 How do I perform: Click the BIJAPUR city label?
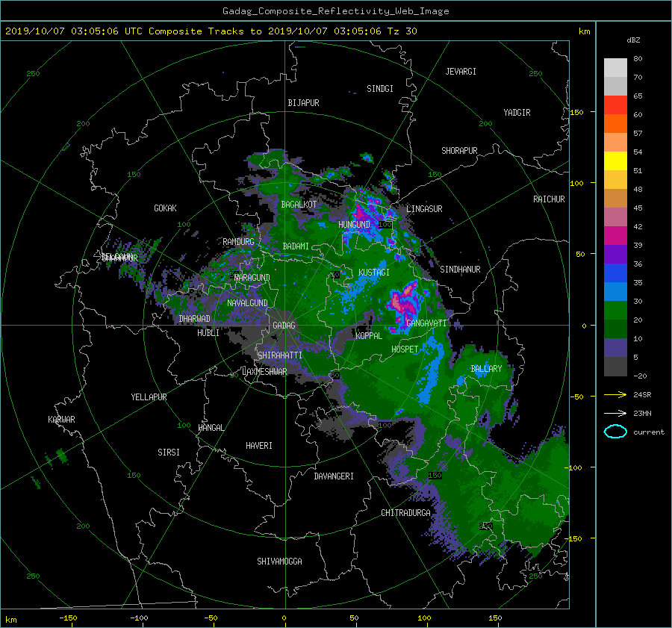[x=303, y=103]
